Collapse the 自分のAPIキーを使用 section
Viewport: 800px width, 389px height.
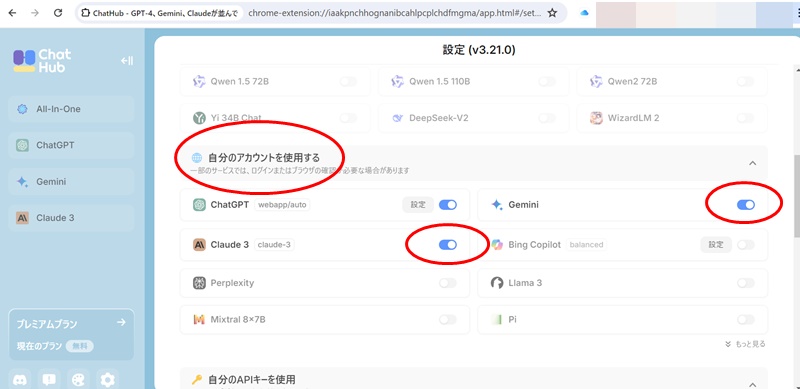click(752, 384)
